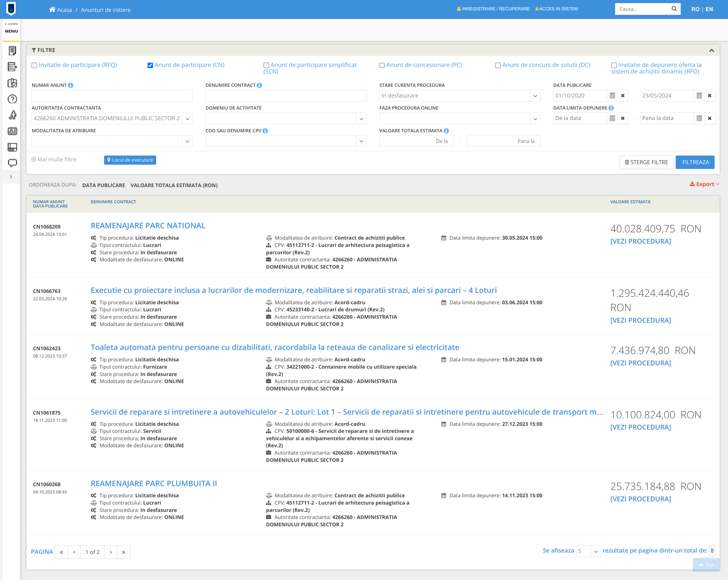Uncheck Anunt de participare (CN) checkbox
728x580 pixels.
(150, 65)
